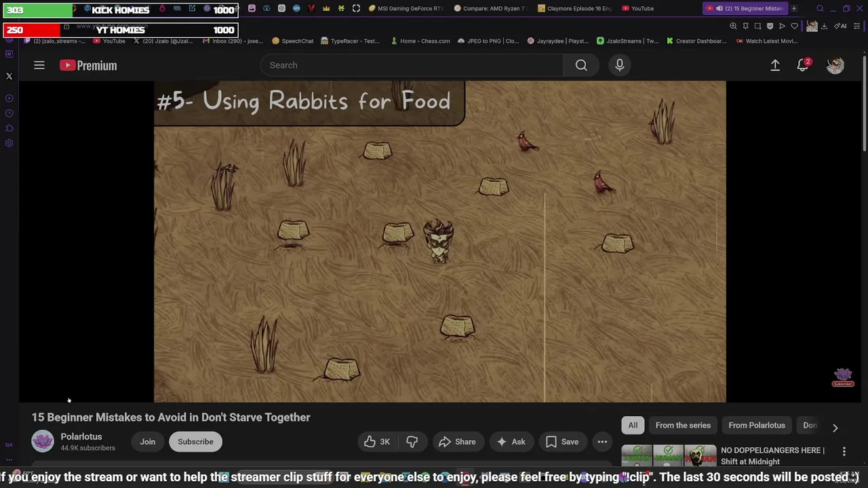Viewport: 868px width, 488px height.
Task: Switch to the plain YouTube browser tab
Action: pos(637,8)
